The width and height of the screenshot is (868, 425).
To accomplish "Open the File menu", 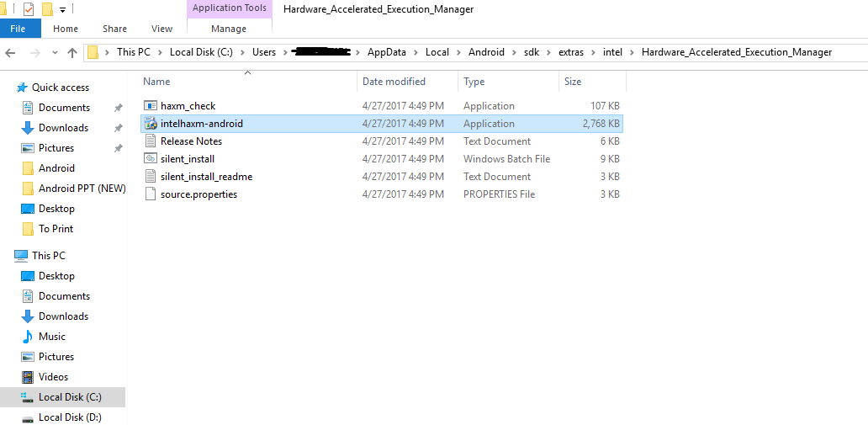I will pyautogui.click(x=20, y=29).
